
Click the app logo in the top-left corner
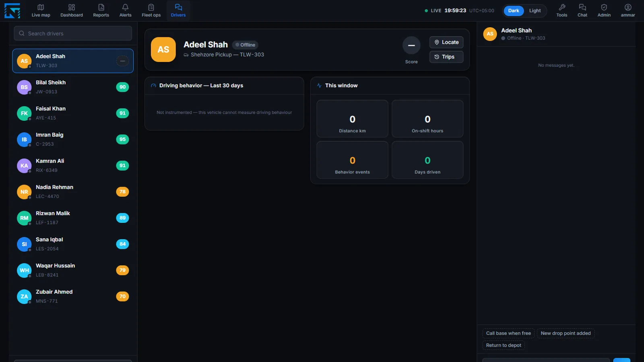(12, 10)
